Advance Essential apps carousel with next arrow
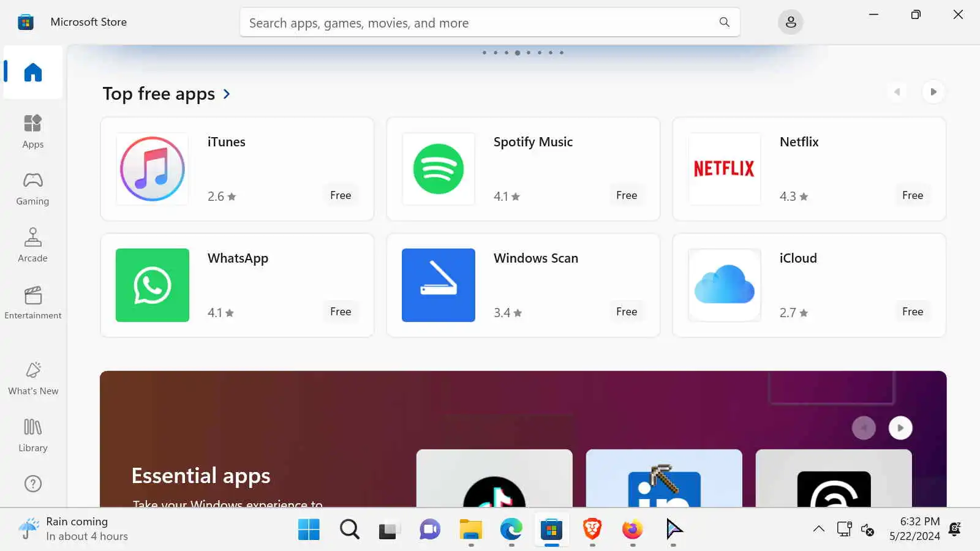 point(900,428)
